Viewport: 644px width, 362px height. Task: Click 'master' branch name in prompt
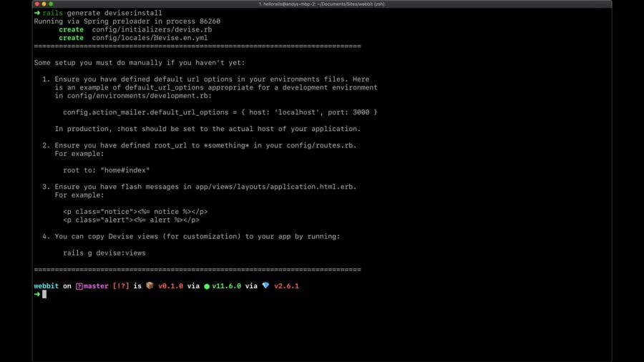(x=96, y=286)
